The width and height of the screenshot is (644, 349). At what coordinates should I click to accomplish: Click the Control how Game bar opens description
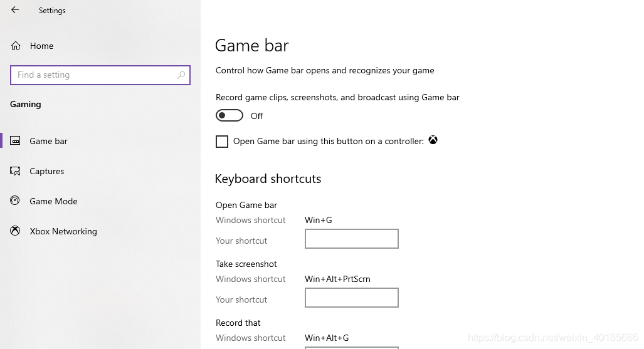pyautogui.click(x=325, y=71)
